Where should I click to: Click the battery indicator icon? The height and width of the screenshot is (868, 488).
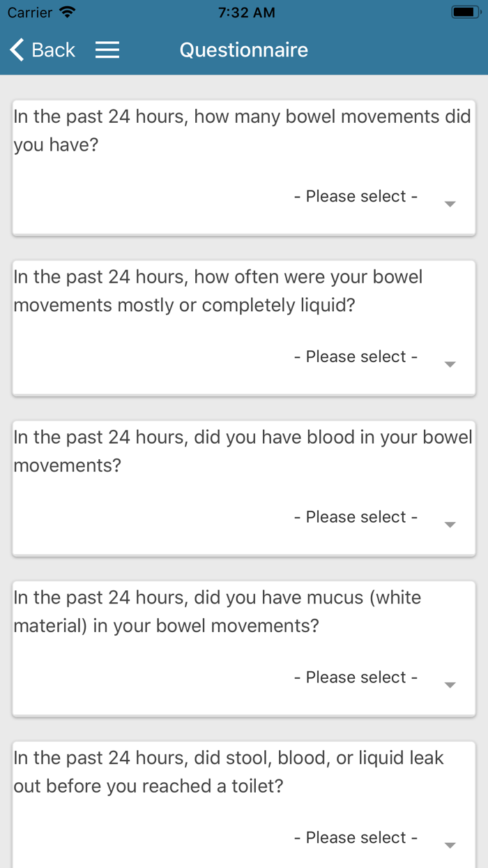coord(465,13)
